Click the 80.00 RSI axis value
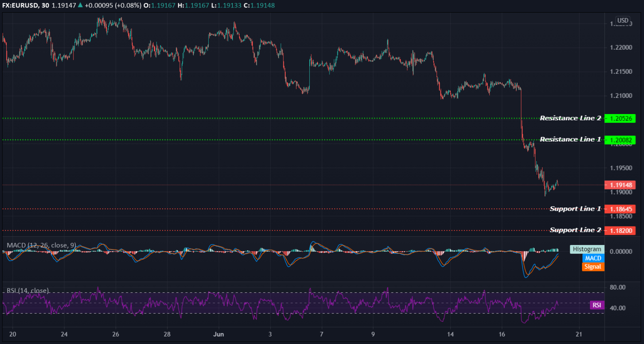The height and width of the screenshot is (344, 644). 618,287
